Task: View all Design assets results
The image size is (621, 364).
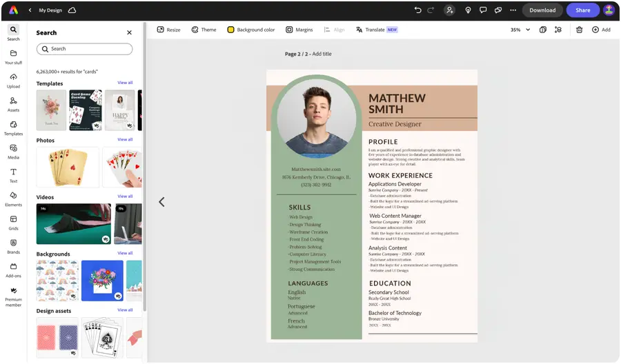Action: 125,310
